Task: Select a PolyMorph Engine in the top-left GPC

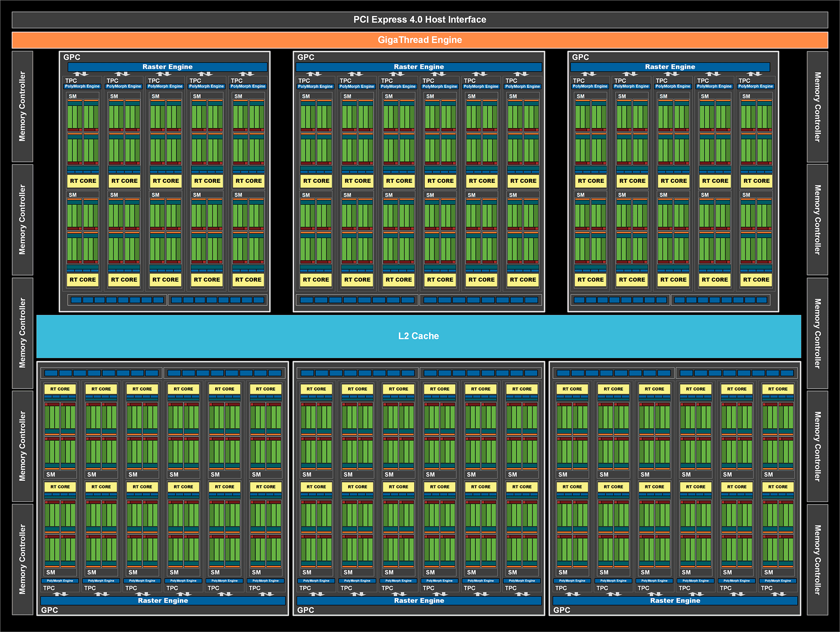Action: [82, 86]
